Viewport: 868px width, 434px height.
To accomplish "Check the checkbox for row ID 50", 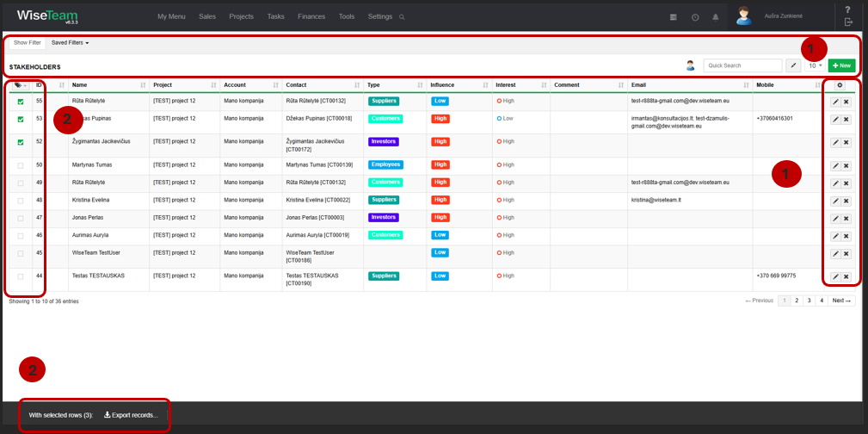I will pyautogui.click(x=21, y=165).
